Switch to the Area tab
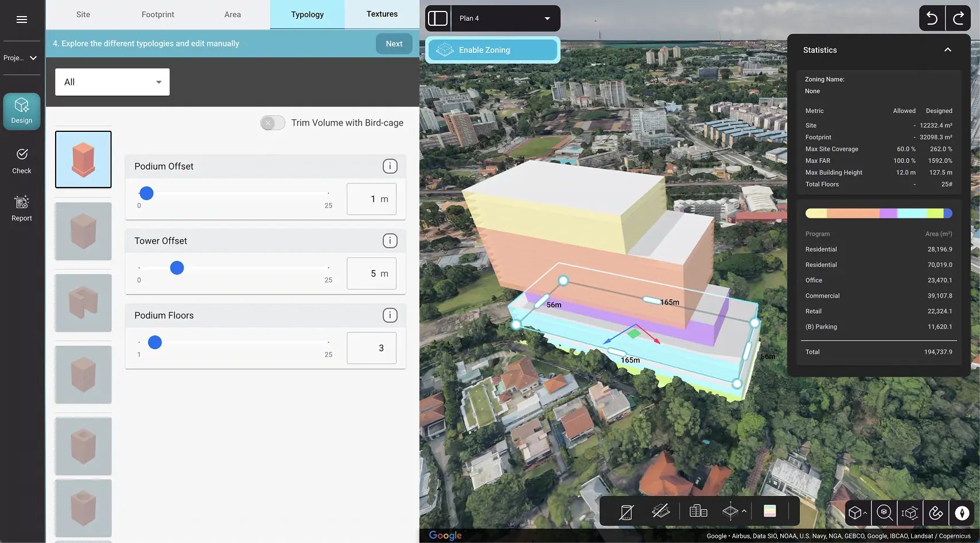This screenshot has width=980, height=543. 232,14
